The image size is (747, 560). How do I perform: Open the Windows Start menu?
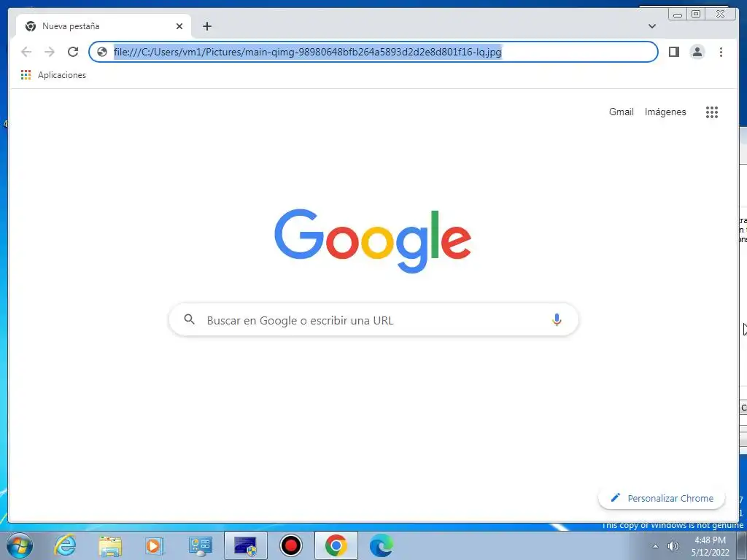(x=20, y=545)
